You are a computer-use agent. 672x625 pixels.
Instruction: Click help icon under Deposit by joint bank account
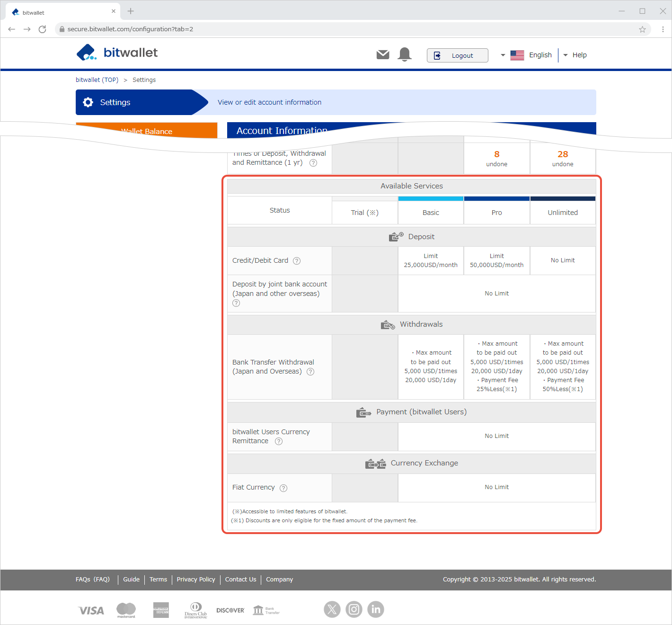(236, 303)
